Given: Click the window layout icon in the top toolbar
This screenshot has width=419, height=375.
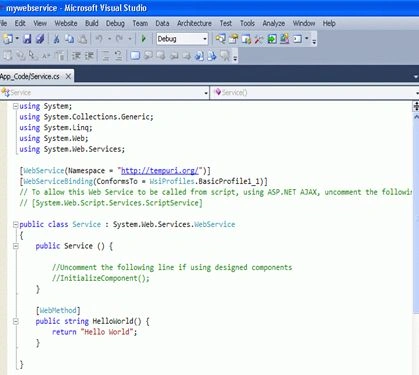Looking at the screenshot, I should click(297, 39).
